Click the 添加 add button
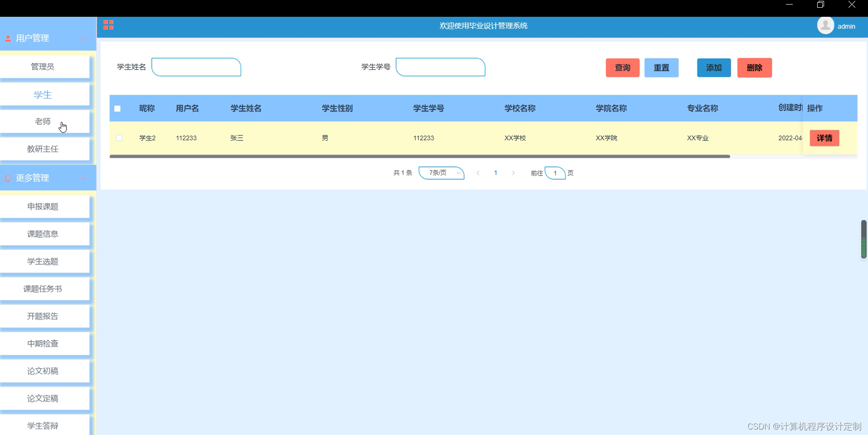This screenshot has width=868, height=435. coord(714,68)
